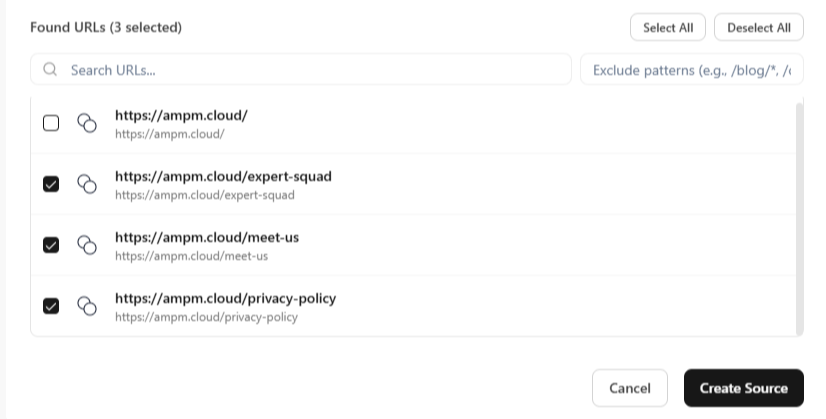This screenshot has width=826, height=419.
Task: Click link icon next to privacy-policy URL
Action: [x=87, y=306]
